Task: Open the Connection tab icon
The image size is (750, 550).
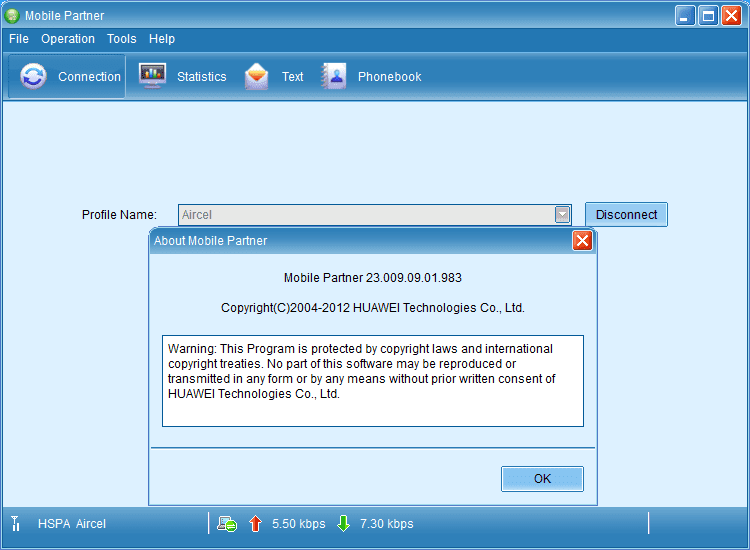Action: pos(33,76)
